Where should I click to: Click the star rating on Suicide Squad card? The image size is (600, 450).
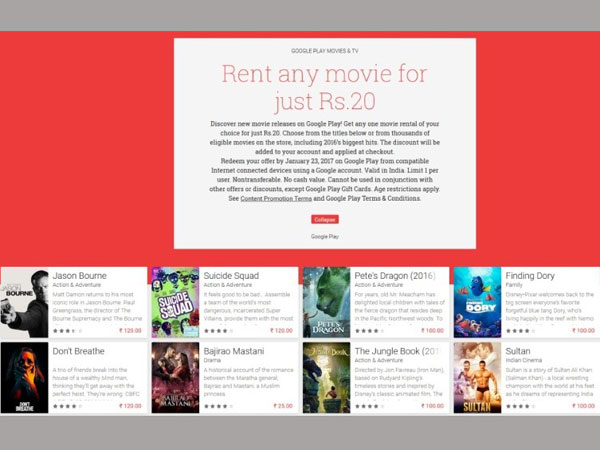219,331
